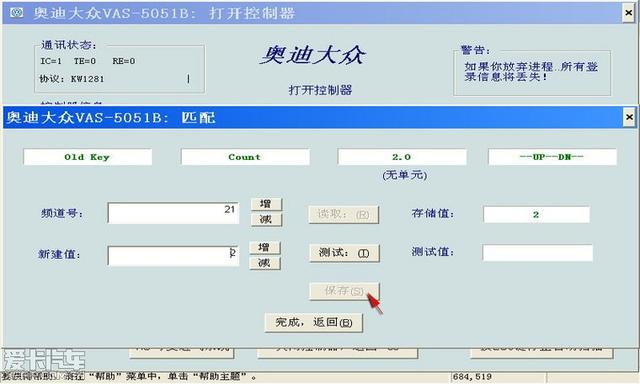Click the (无单元) unit label
Screen dimensions: 640x384
405,175
